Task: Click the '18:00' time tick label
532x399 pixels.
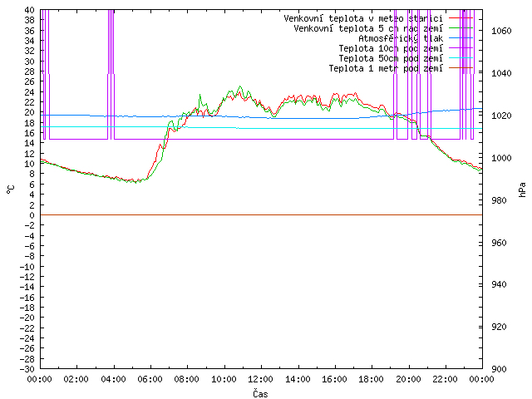Action: [x=372, y=379]
